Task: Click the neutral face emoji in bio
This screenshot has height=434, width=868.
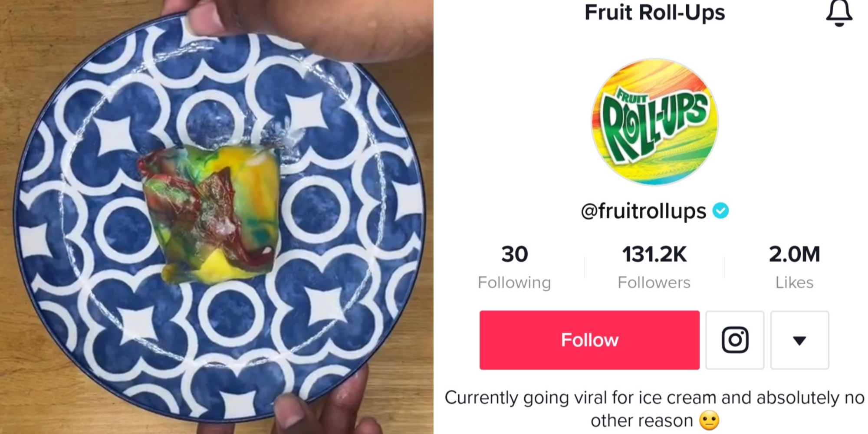Action: 709,421
